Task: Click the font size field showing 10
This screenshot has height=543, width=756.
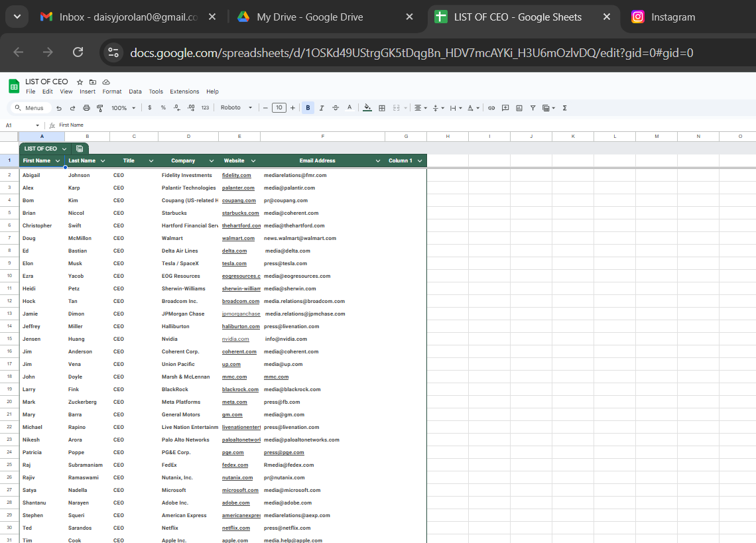Action: 279,108
